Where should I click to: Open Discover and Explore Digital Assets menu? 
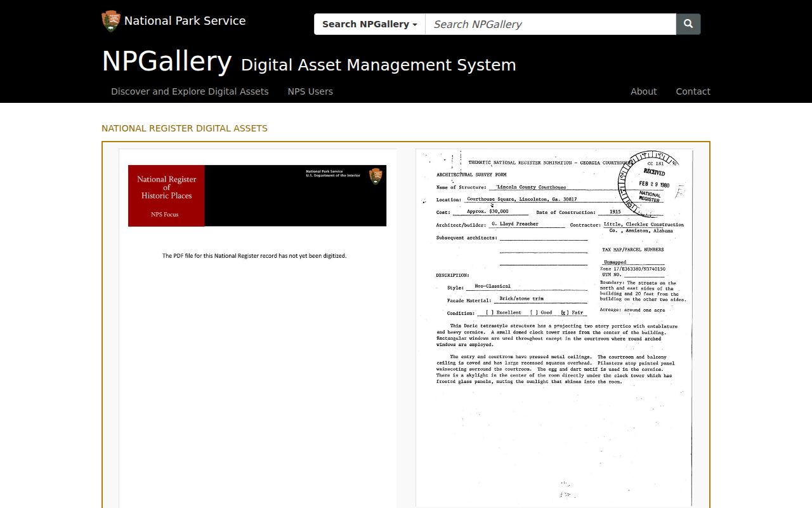[x=190, y=91]
